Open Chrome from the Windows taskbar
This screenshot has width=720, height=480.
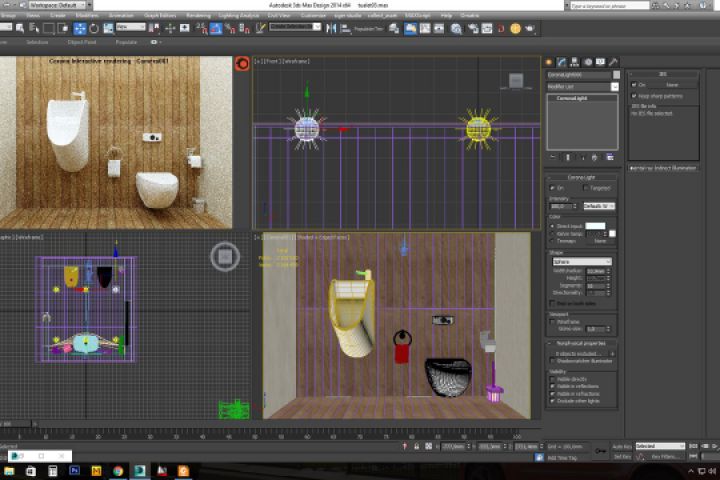(118, 470)
